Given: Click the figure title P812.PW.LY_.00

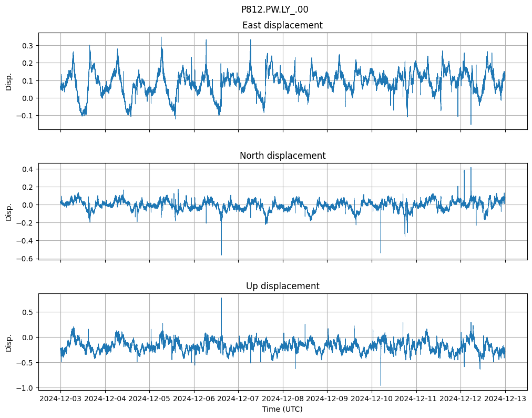Looking at the screenshot, I should pyautogui.click(x=274, y=9).
